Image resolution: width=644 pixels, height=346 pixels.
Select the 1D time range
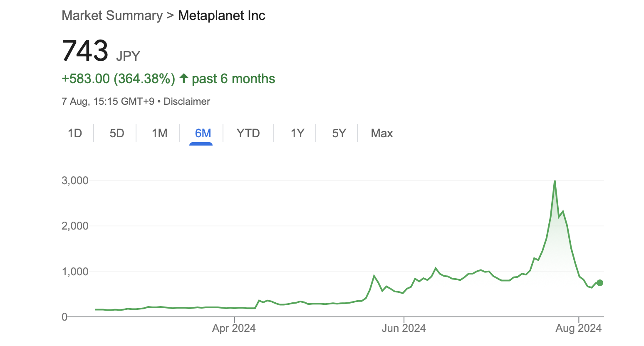coord(75,133)
